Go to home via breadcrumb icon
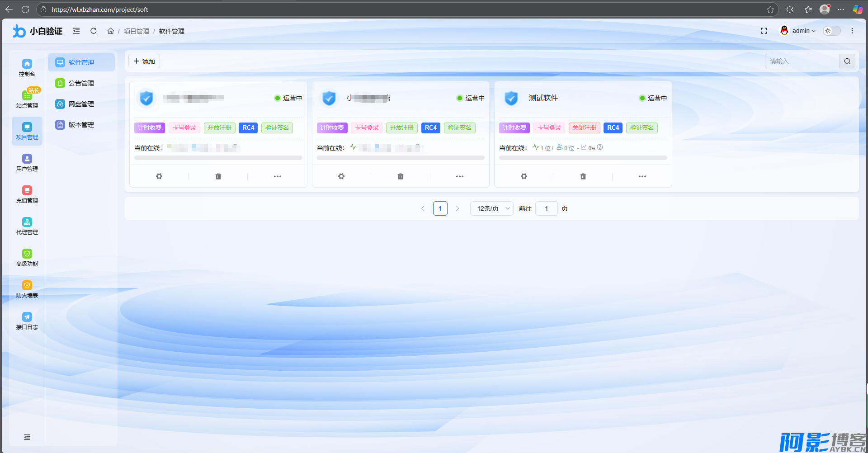 [110, 31]
